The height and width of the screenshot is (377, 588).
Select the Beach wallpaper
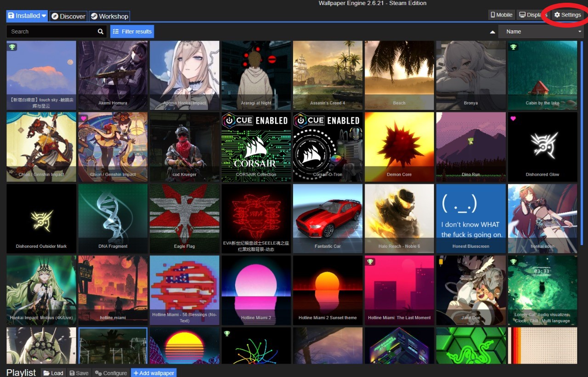coord(400,75)
